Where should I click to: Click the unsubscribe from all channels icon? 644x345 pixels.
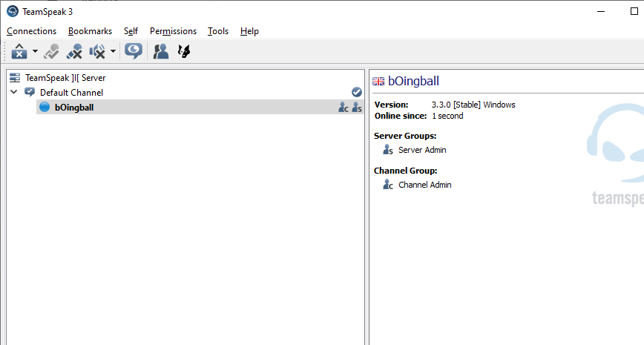point(74,51)
